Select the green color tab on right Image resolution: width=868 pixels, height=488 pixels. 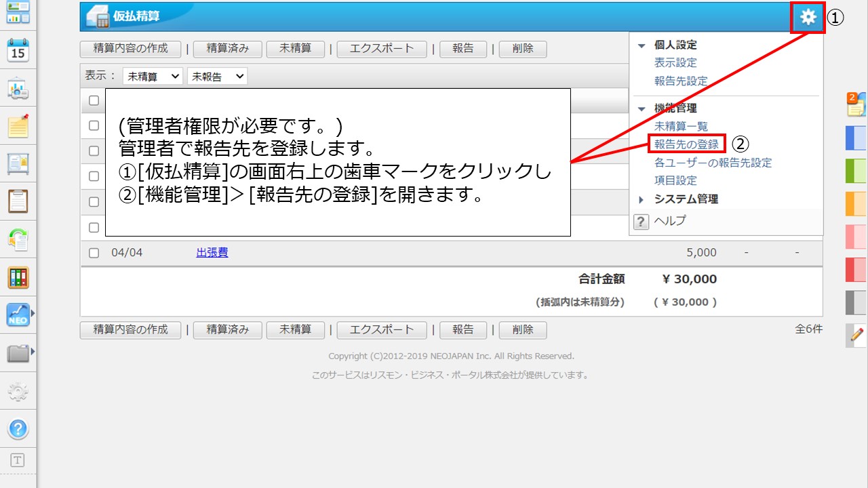[856, 171]
